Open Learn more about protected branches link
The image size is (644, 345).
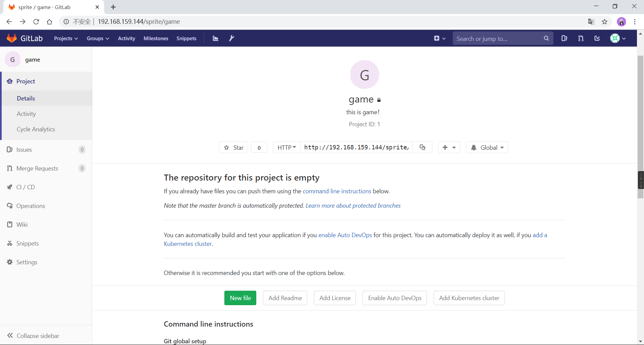click(x=353, y=206)
